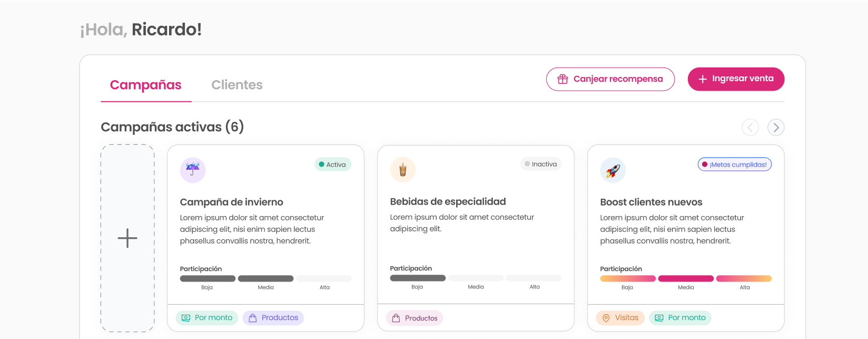
Task: Click the rocket icon on Boost clientes nuevos
Action: (x=613, y=170)
